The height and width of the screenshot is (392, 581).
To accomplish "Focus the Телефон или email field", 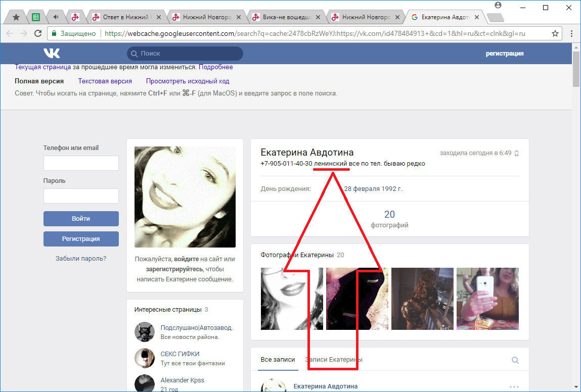I will (81, 163).
